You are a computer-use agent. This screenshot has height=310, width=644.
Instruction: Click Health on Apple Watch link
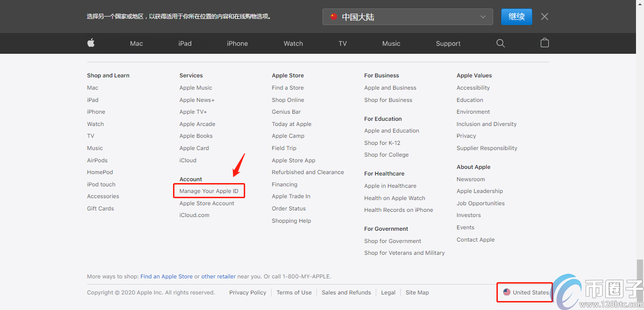pos(395,198)
